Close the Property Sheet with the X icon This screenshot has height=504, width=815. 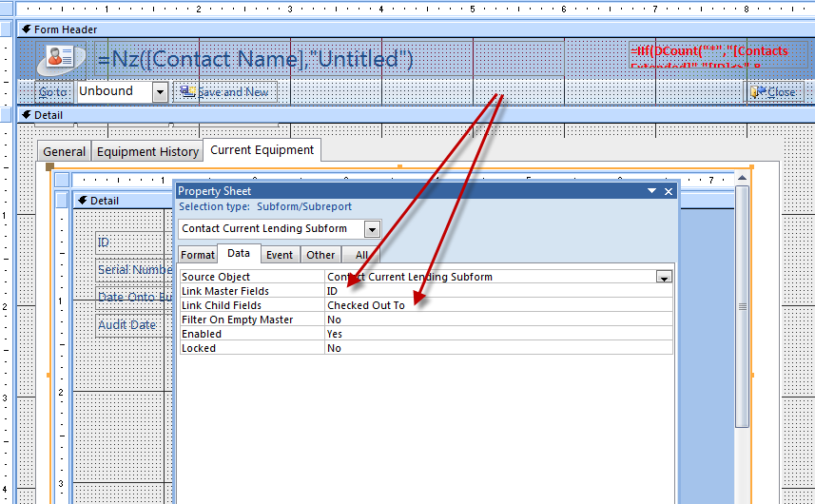tap(669, 191)
